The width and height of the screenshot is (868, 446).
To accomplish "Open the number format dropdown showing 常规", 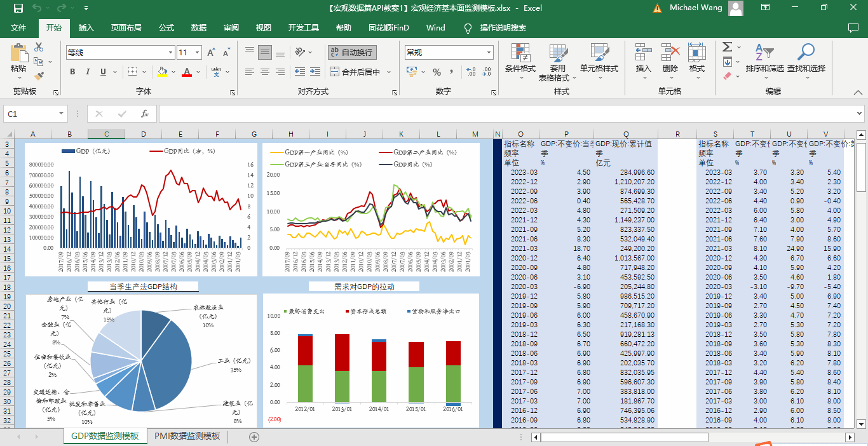I will 489,53.
